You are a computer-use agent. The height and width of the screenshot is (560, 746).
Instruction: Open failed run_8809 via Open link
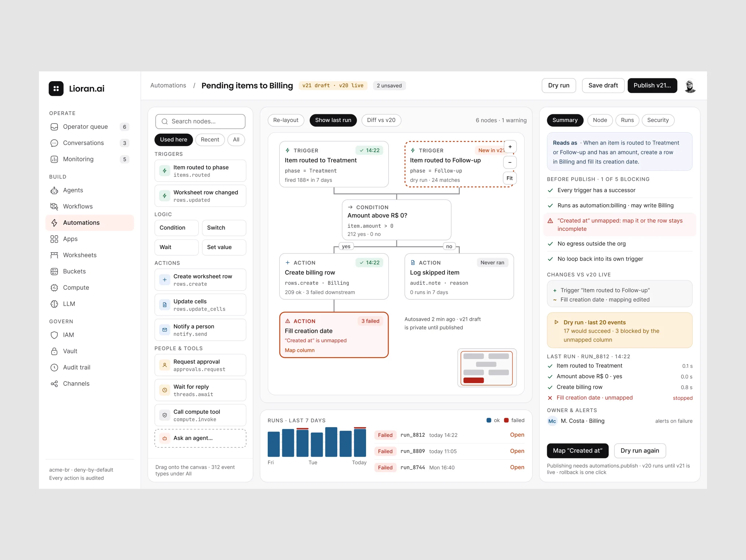tap(517, 451)
